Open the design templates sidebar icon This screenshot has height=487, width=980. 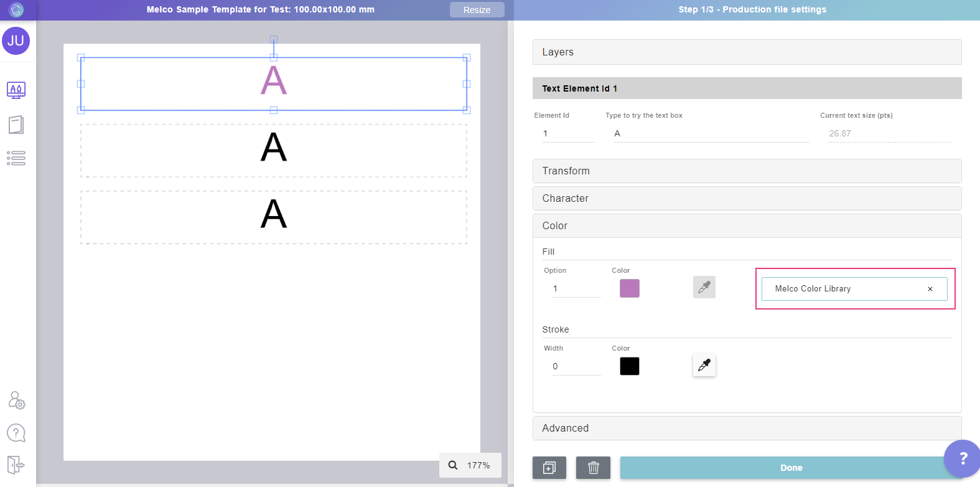(16, 90)
